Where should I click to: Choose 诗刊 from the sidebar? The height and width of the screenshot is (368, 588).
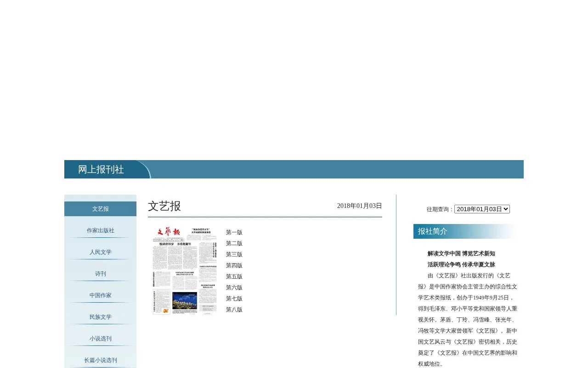pyautogui.click(x=100, y=274)
